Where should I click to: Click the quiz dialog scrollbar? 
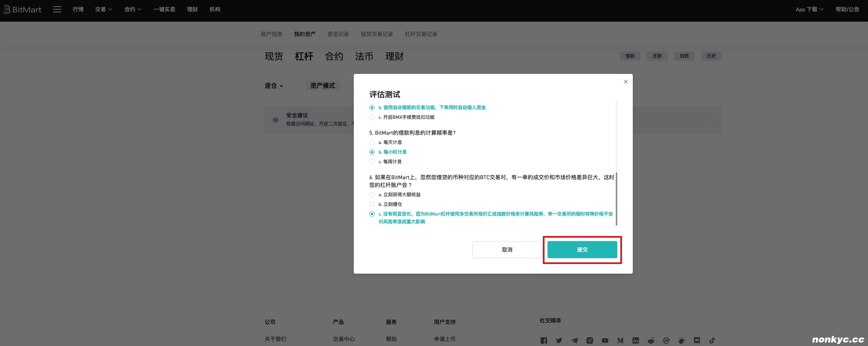[616, 199]
